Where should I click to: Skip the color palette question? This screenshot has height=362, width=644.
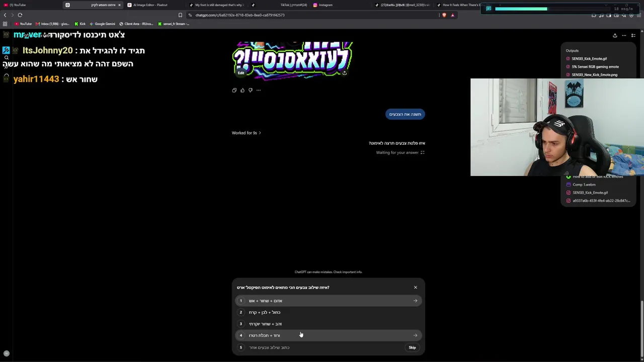tap(412, 347)
